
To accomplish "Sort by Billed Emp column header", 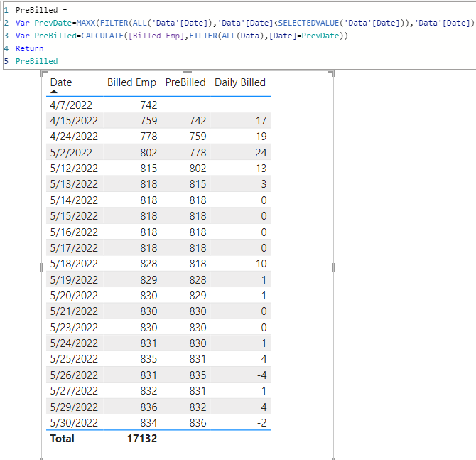I will tap(131, 82).
